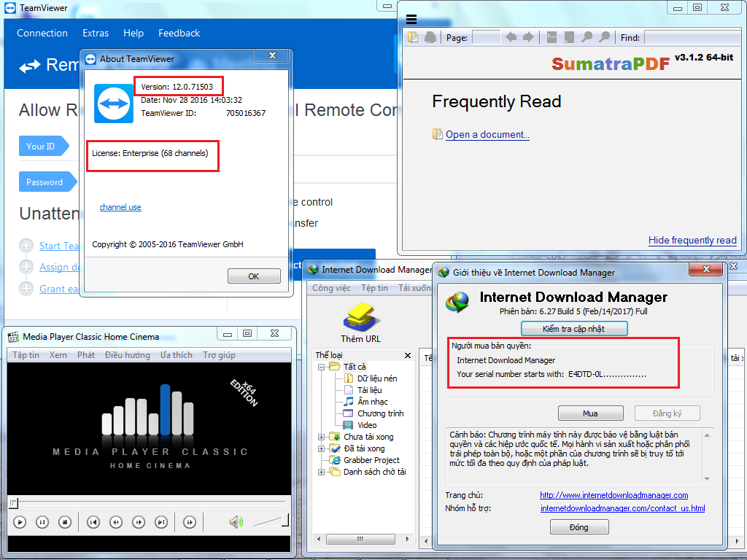The width and height of the screenshot is (747, 560).
Task: Open Tệp tin menu in IDM
Action: click(374, 288)
